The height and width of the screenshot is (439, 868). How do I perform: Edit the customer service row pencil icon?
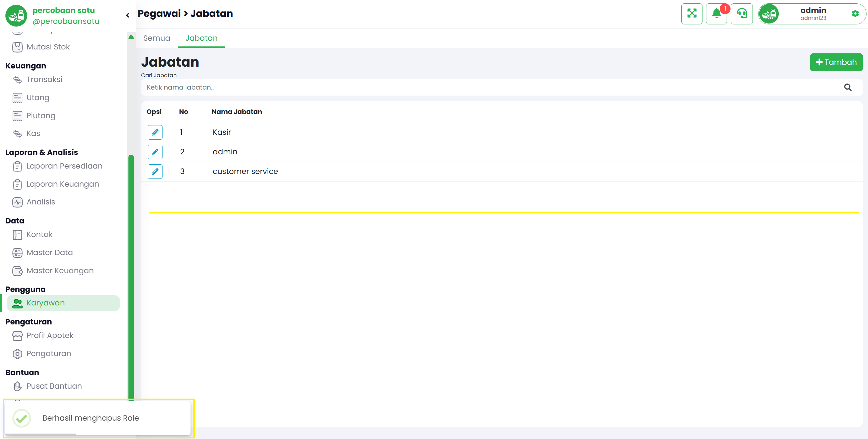point(155,172)
